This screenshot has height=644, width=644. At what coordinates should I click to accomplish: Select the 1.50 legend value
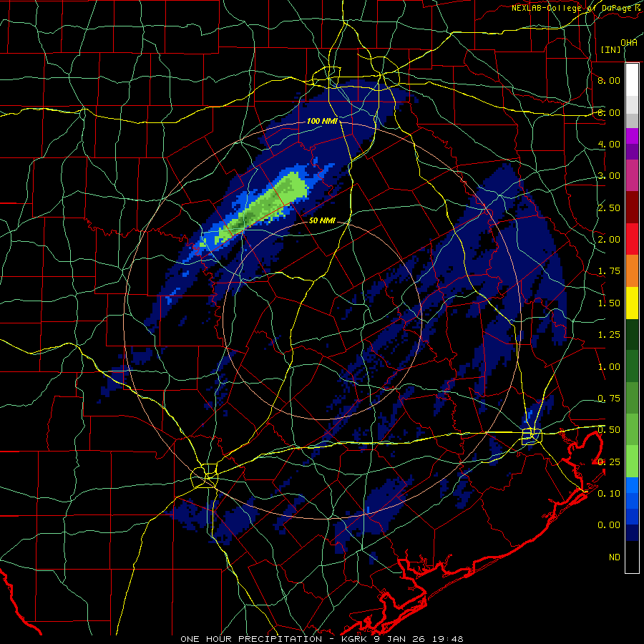[609, 303]
